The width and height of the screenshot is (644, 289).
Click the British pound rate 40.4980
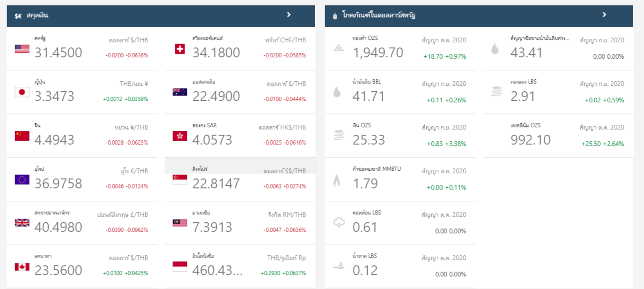coord(59,227)
